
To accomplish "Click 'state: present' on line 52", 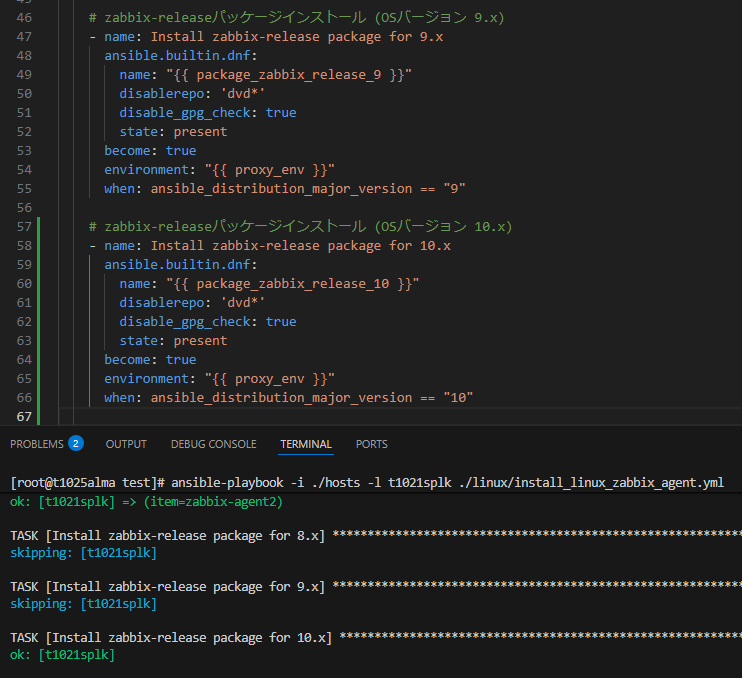I will point(173,132).
